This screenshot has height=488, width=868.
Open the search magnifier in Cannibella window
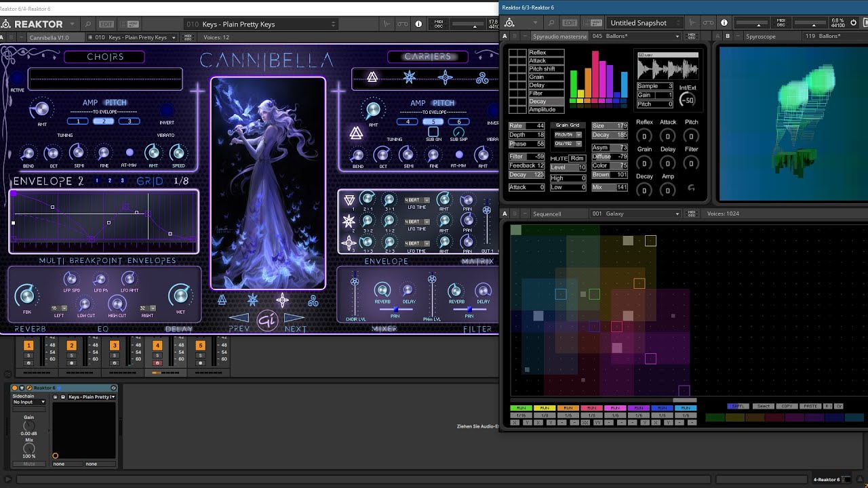pyautogui.click(x=87, y=24)
